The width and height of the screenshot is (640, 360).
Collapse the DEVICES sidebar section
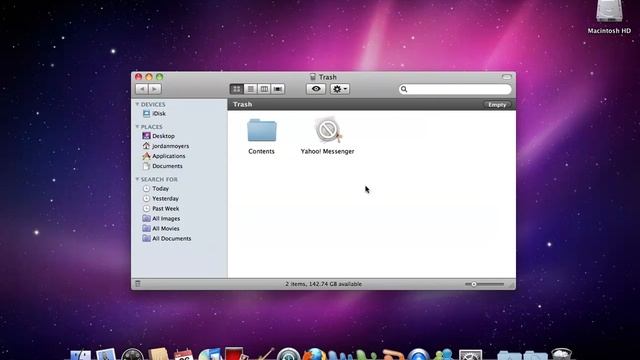[x=137, y=104]
